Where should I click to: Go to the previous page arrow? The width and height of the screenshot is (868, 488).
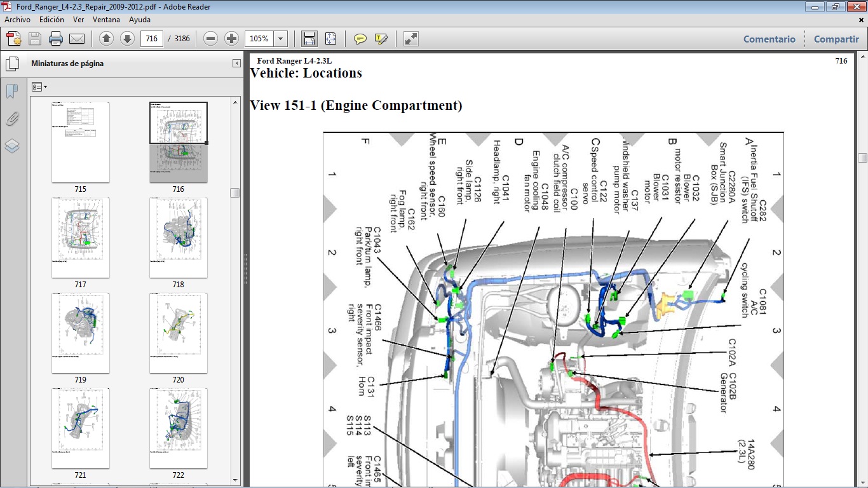click(x=107, y=39)
